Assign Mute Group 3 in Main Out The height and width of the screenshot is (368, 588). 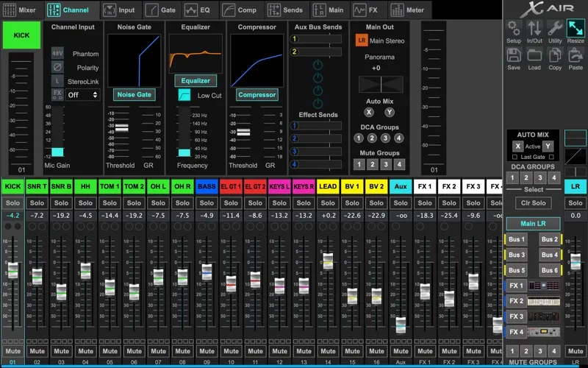386,164
